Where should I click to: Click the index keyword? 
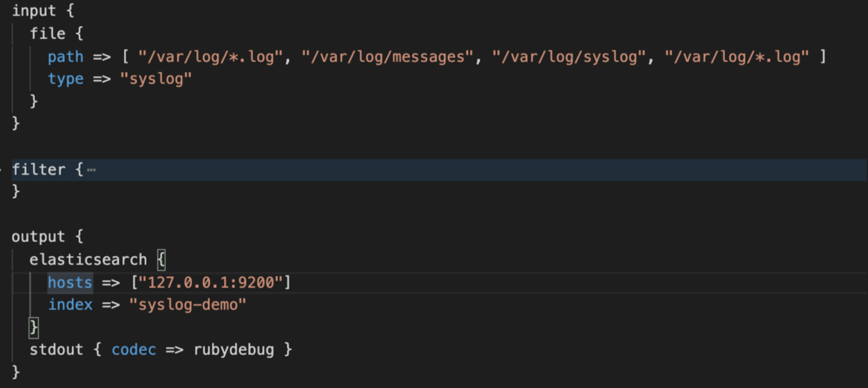[x=70, y=305]
